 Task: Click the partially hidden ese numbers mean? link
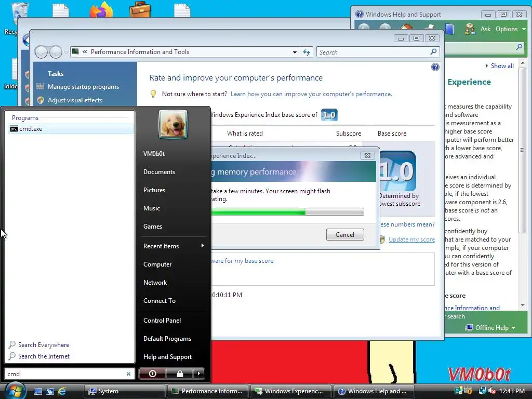[x=407, y=224]
